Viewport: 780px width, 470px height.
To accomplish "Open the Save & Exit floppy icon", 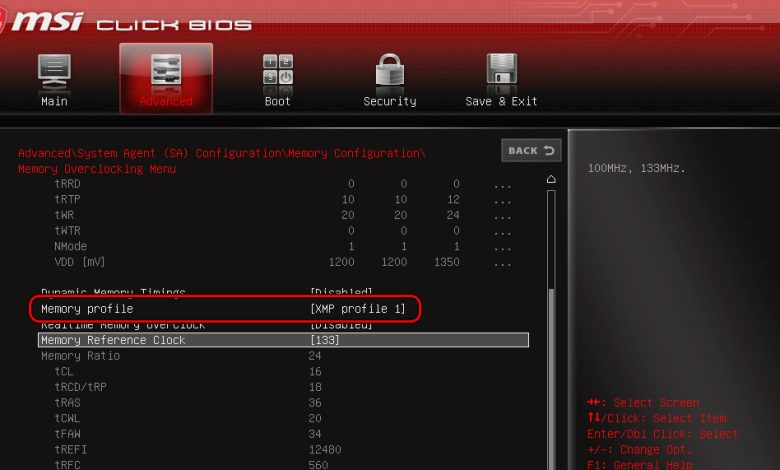I will pos(501,70).
